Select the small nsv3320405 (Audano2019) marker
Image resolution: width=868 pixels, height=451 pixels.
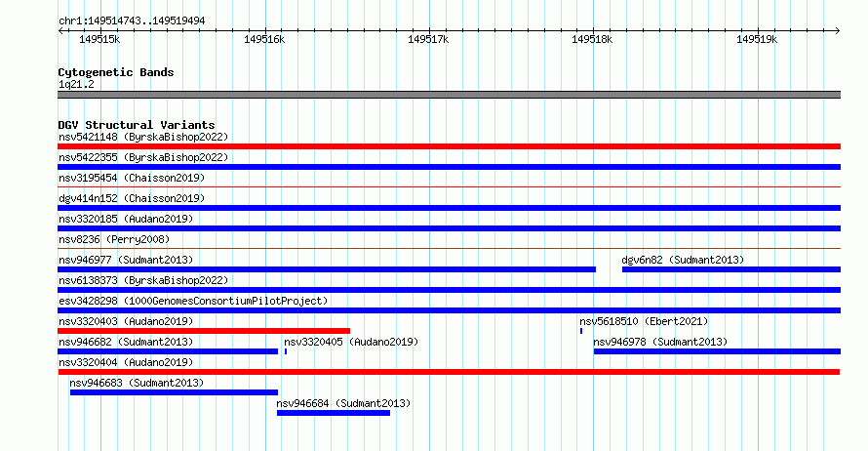click(286, 351)
